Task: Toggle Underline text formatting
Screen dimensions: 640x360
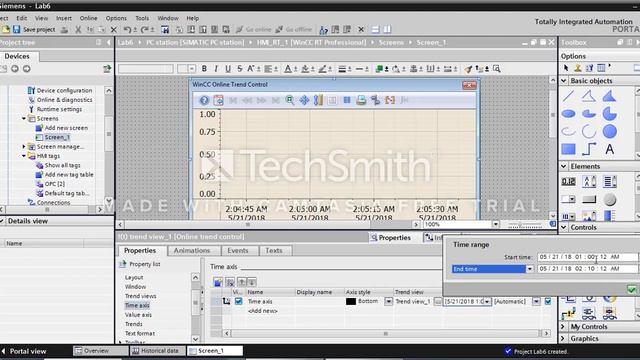Action: [x=228, y=69]
